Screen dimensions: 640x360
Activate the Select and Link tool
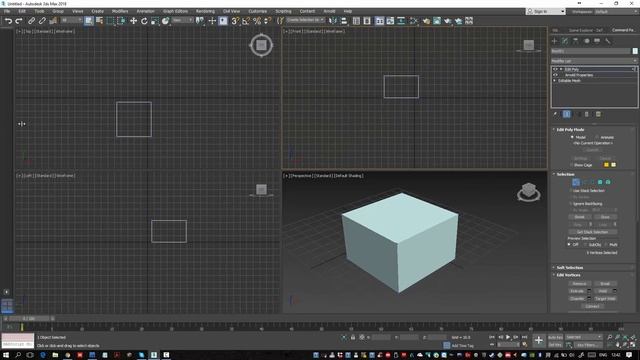pos(31,21)
